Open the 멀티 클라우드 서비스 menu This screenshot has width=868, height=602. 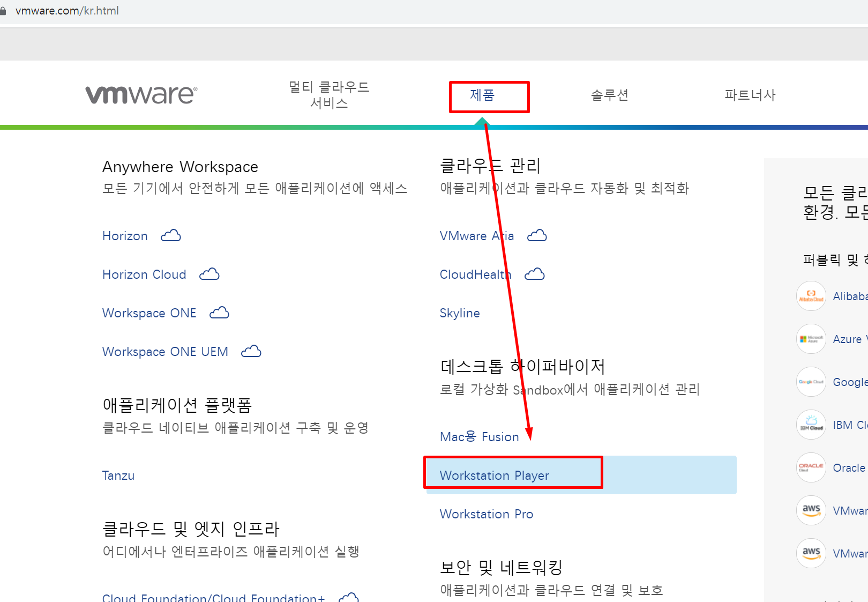[x=329, y=95]
